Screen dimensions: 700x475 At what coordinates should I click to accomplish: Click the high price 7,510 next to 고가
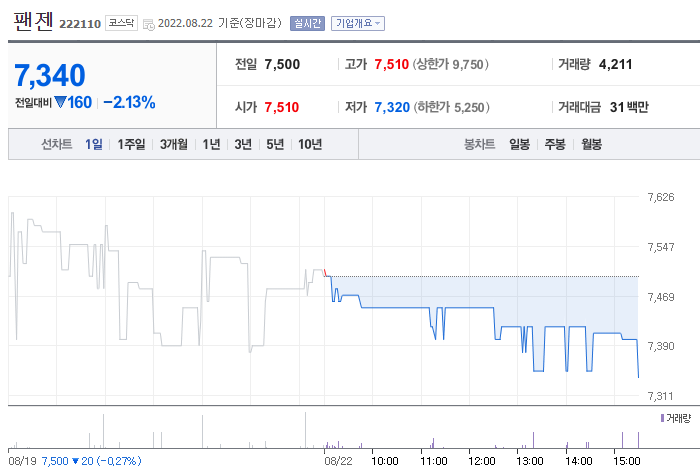coord(392,64)
